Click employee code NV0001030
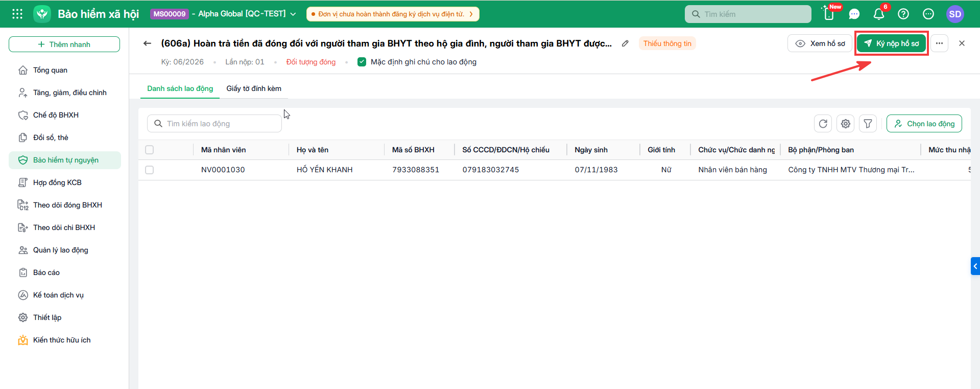This screenshot has width=980, height=389. coord(223,170)
